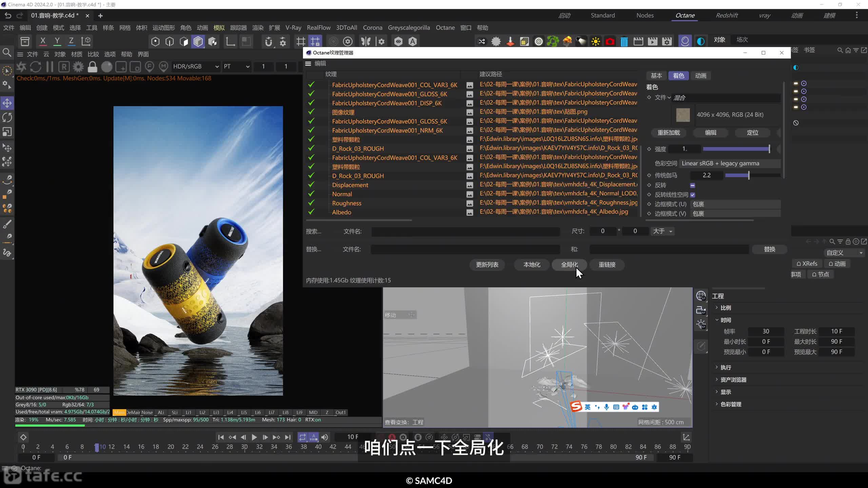Open the PT kernel dropdown

236,66
